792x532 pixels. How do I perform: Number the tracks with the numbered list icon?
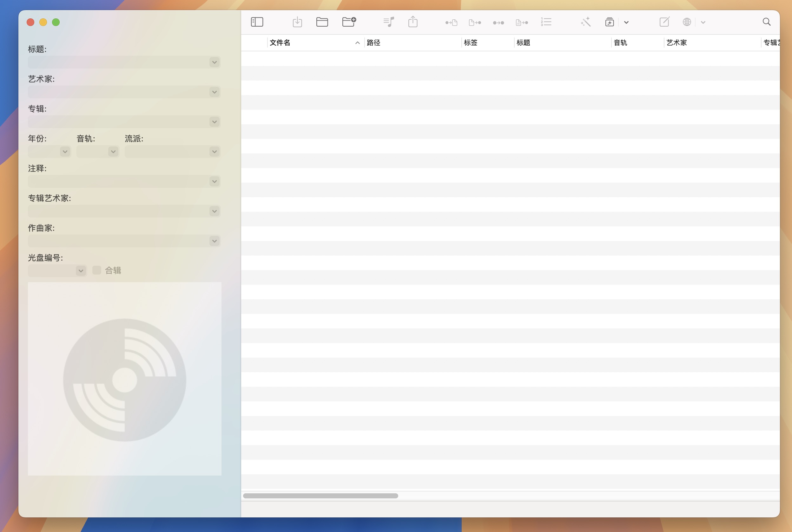[546, 22]
